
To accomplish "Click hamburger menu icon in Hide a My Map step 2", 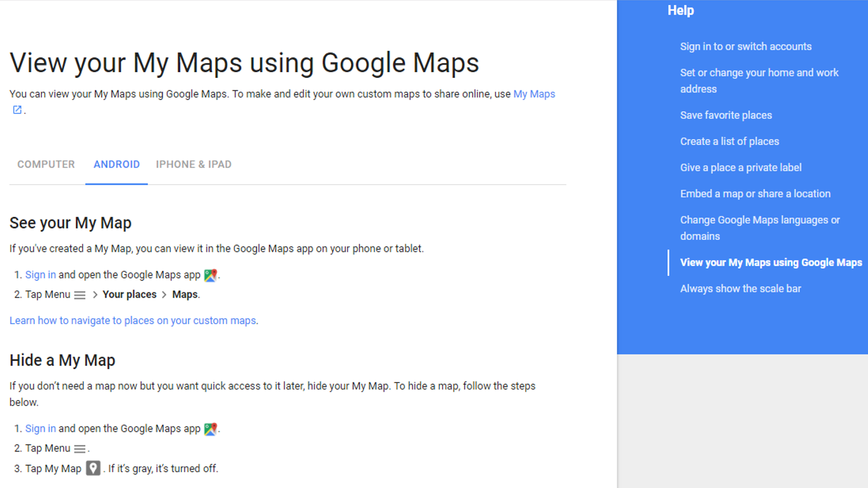I will (x=80, y=449).
